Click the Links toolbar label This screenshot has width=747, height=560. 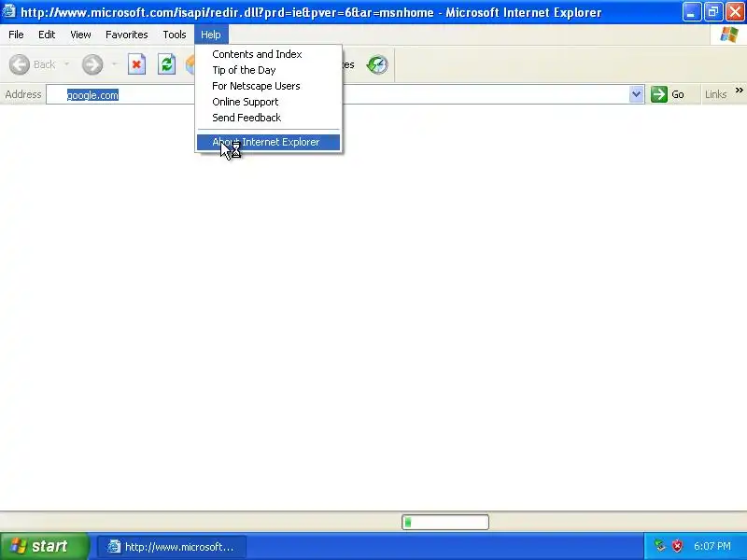pos(716,94)
